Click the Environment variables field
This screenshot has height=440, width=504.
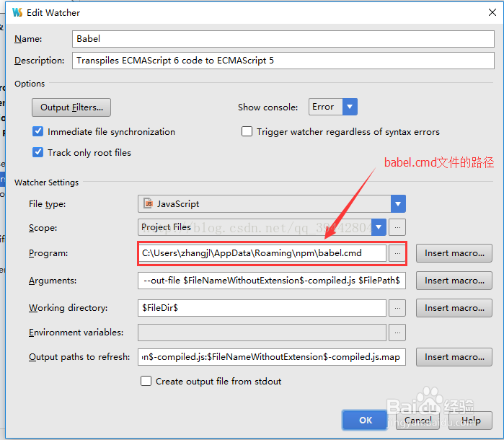click(x=262, y=333)
